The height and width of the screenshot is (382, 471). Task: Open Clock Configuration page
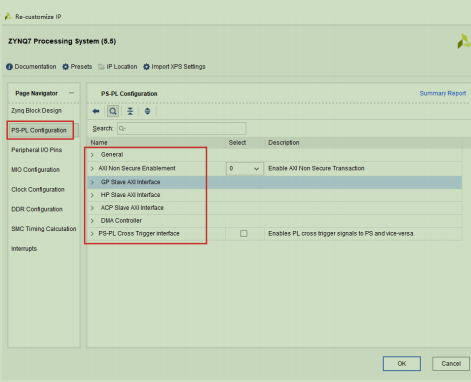[x=38, y=189]
